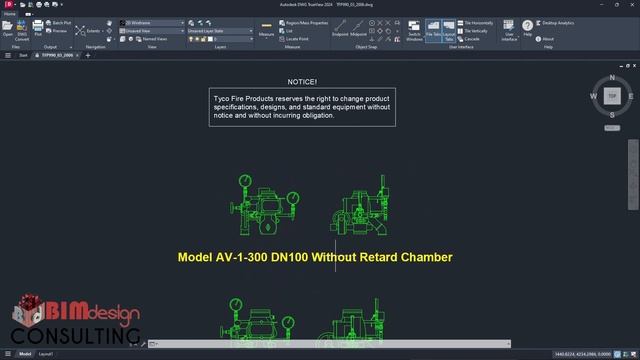Expand the quick access toolbar customization arrow
This screenshot has width=640, height=360.
(x=62, y=5)
